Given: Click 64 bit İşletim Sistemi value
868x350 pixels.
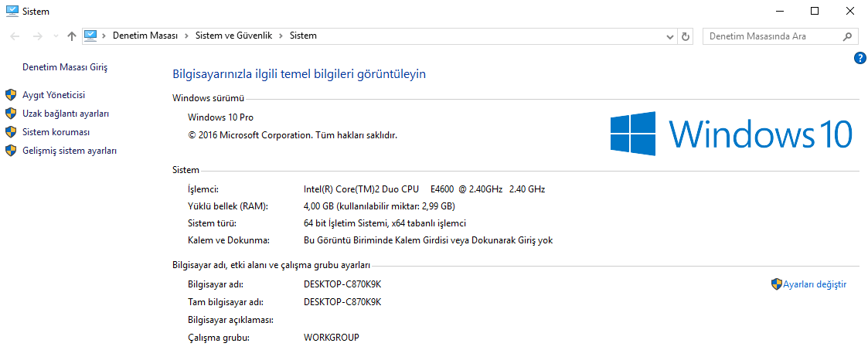Looking at the screenshot, I should pos(385,223).
